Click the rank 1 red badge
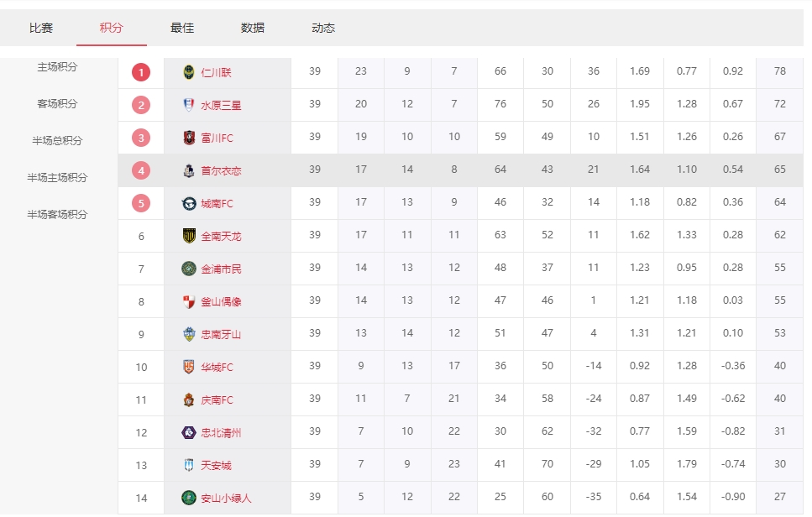This screenshot has width=812, height=517. [x=141, y=72]
